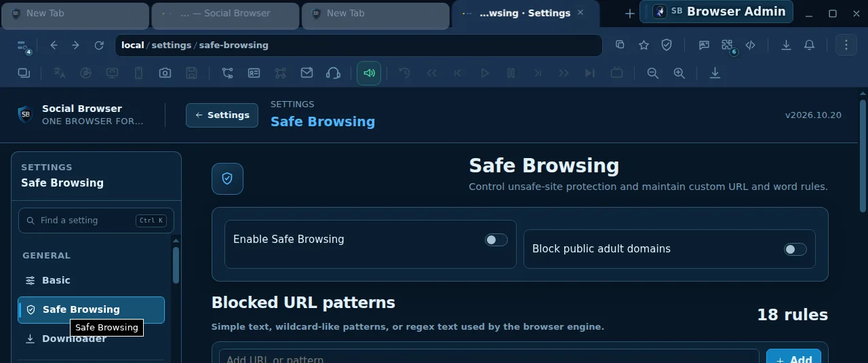Click the shield check icon in address toolbar
The image size is (868, 363).
tap(667, 45)
